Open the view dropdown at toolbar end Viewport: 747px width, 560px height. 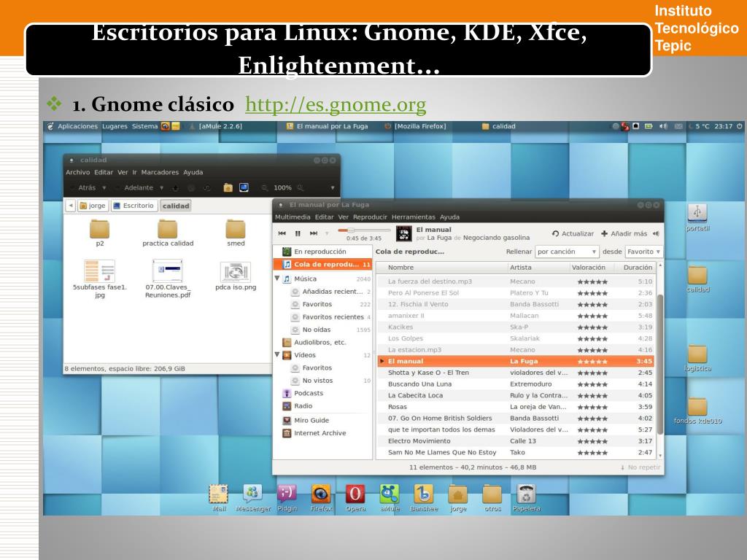click(332, 187)
